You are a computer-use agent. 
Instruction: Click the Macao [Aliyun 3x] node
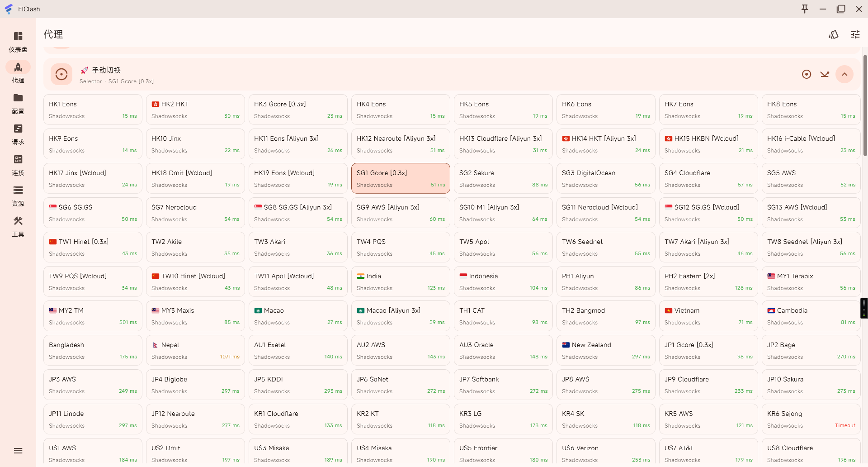(401, 316)
